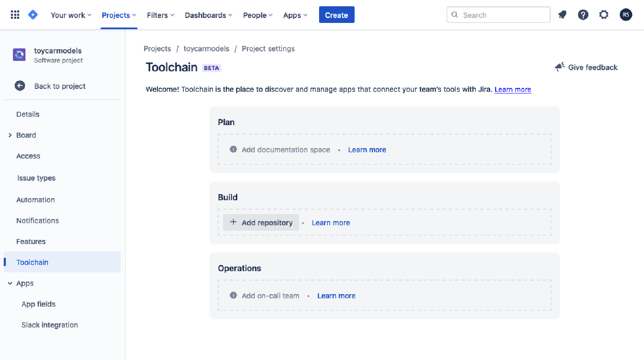Click the BETA badge beside Toolchain

(211, 68)
